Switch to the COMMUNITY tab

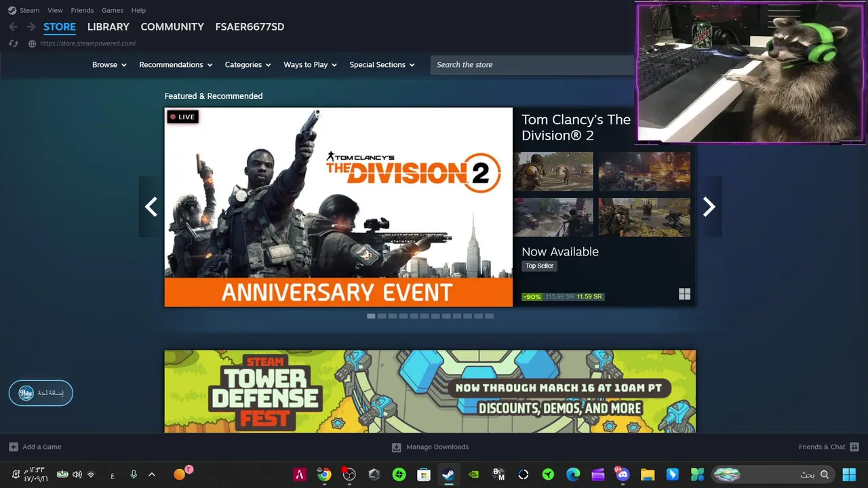click(x=172, y=27)
